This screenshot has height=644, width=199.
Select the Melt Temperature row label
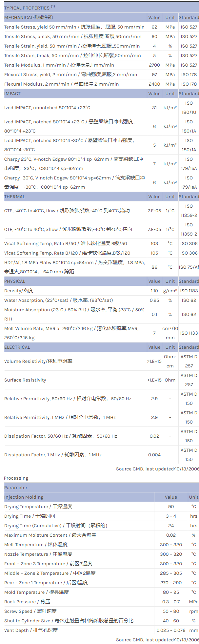(36, 545)
